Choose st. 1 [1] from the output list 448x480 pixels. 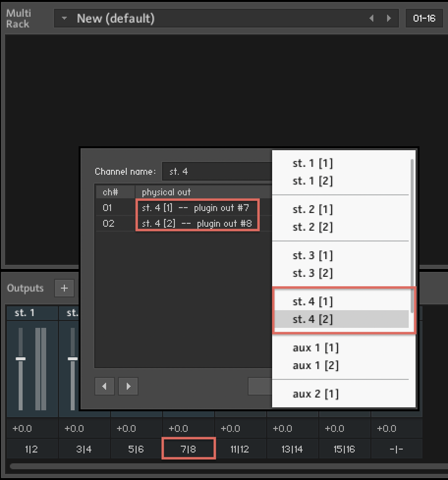point(312,163)
